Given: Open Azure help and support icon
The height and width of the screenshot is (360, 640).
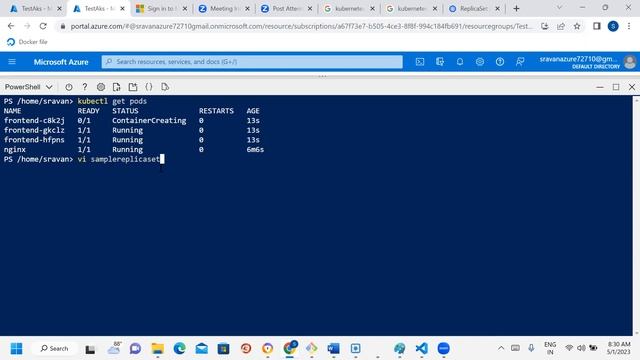Looking at the screenshot, I should tap(500, 62).
